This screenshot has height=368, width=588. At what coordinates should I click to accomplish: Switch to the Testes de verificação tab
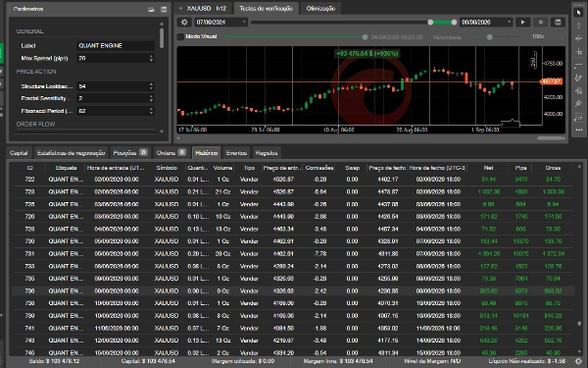click(x=267, y=8)
